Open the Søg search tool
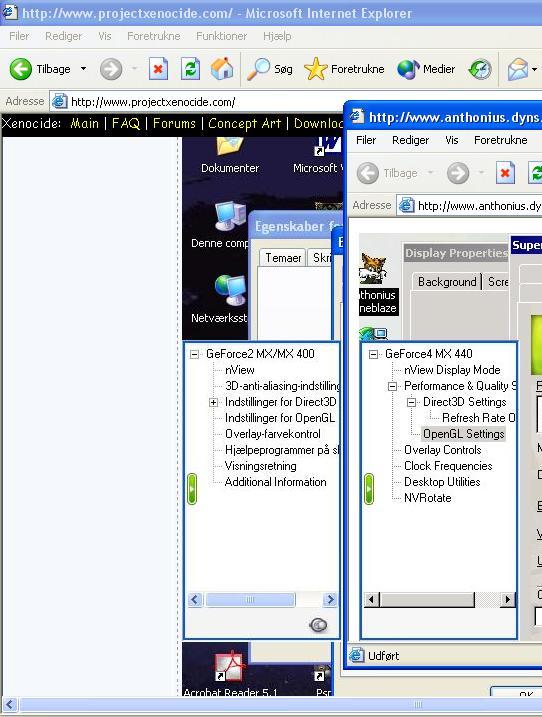This screenshot has height=717, width=542. pyautogui.click(x=269, y=69)
